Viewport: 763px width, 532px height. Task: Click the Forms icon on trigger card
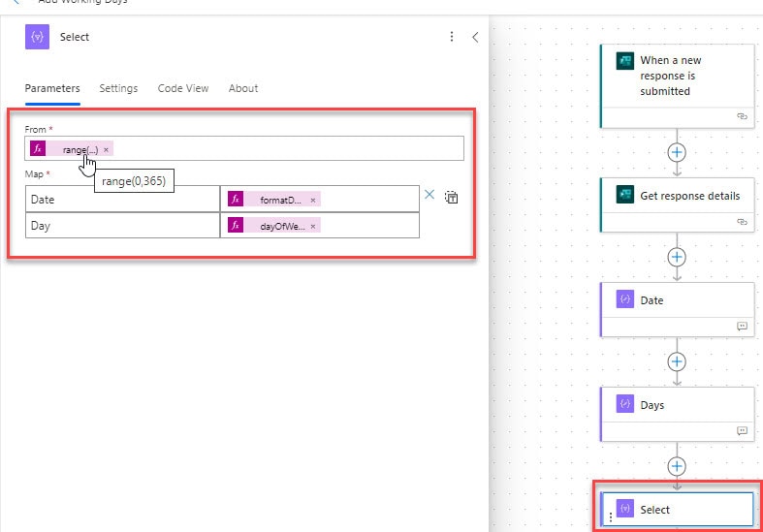coord(625,61)
